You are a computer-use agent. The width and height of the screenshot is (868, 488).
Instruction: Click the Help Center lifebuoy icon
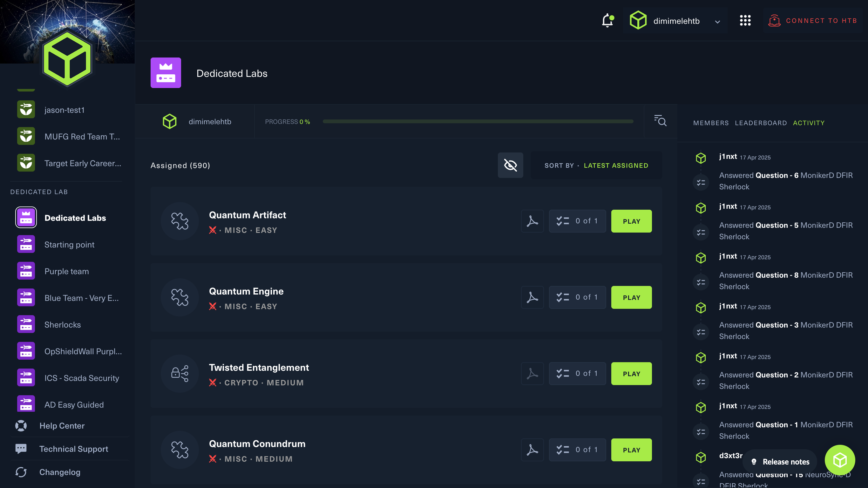[x=21, y=426]
